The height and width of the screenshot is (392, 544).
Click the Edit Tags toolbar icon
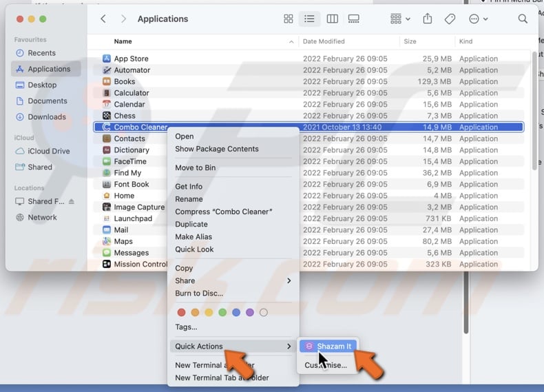coord(450,19)
